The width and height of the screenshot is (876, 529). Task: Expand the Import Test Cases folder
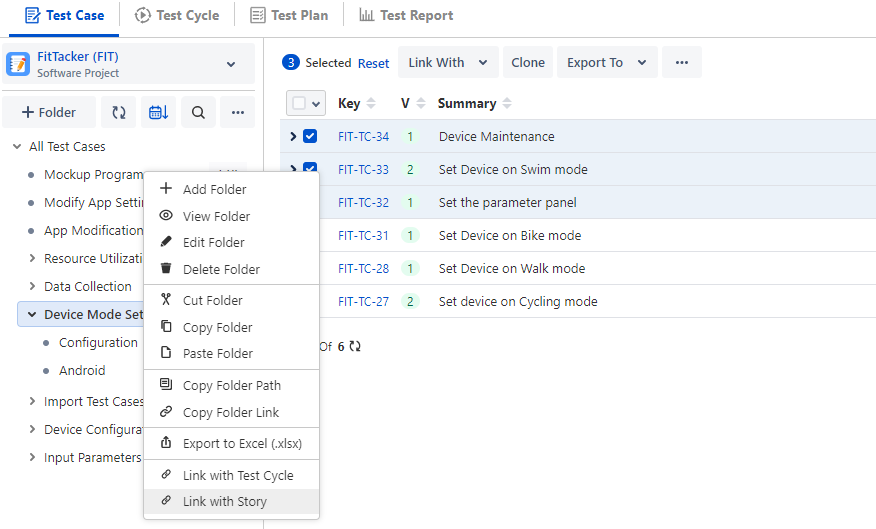click(32, 401)
